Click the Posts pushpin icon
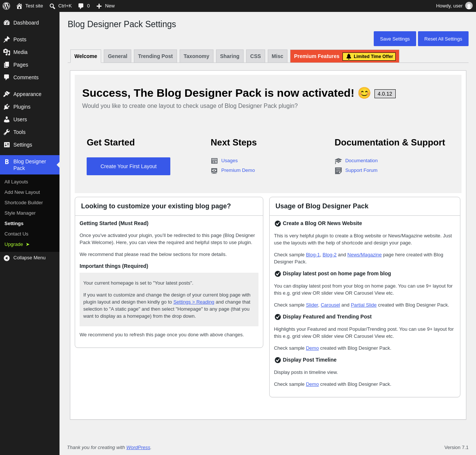 pyautogui.click(x=7, y=39)
